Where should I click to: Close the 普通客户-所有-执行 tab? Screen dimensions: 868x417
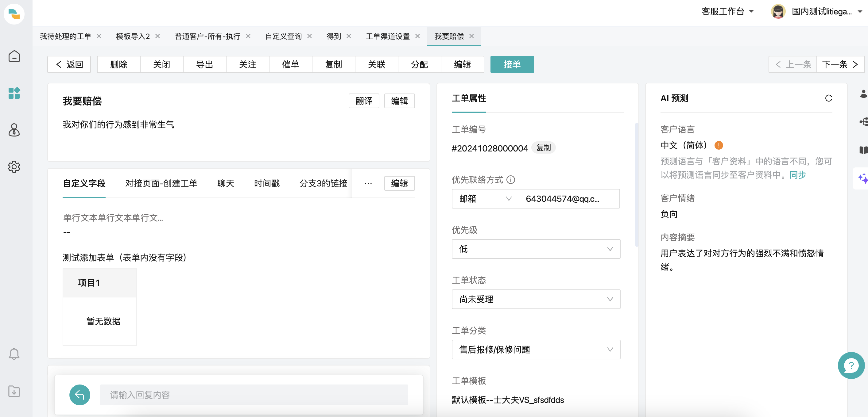[248, 36]
